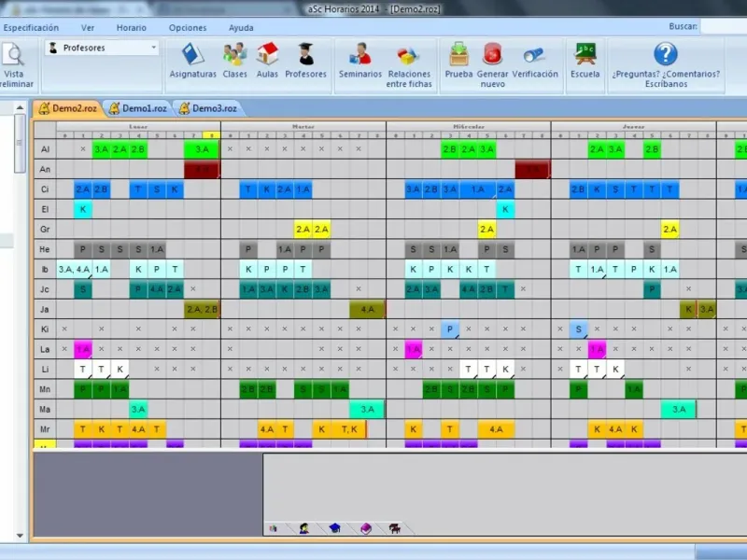The image size is (747, 560).
Task: Click the teal 3.A card in Ma row Monday
Action: pos(138,410)
